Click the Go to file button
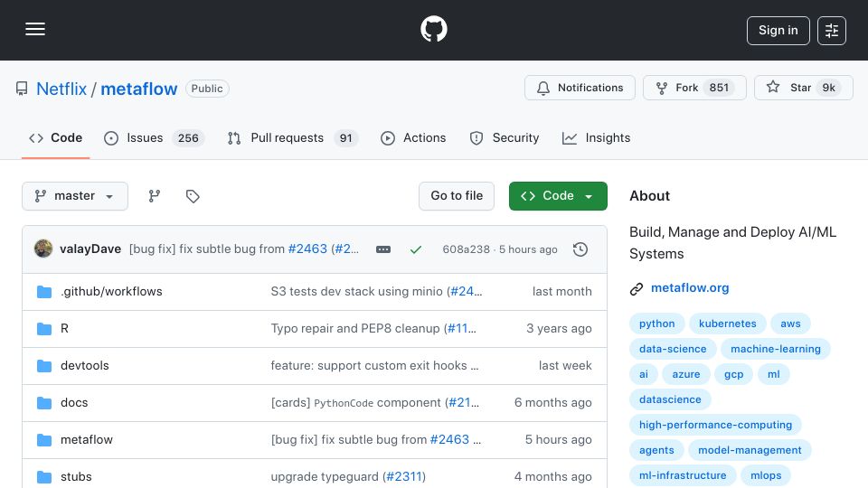The height and width of the screenshot is (488, 868). 456,196
